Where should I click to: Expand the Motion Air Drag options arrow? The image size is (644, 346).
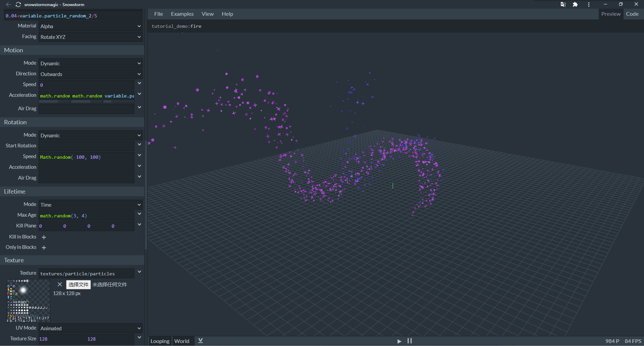[x=140, y=108]
